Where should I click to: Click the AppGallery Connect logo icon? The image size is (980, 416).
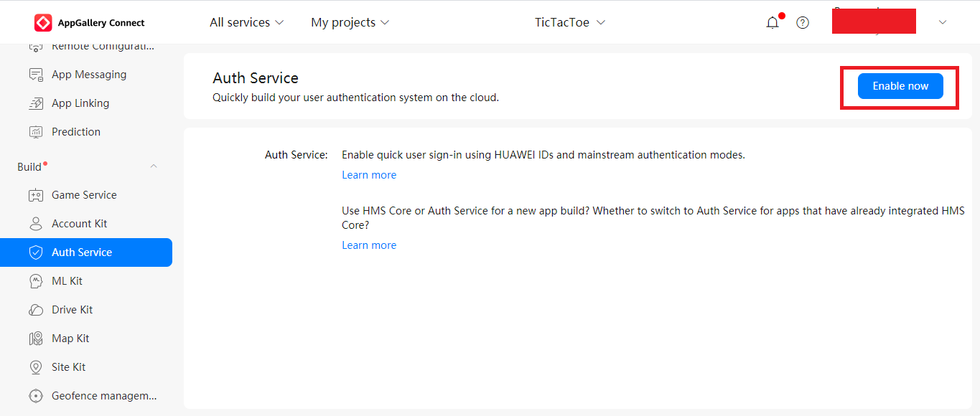(43, 23)
